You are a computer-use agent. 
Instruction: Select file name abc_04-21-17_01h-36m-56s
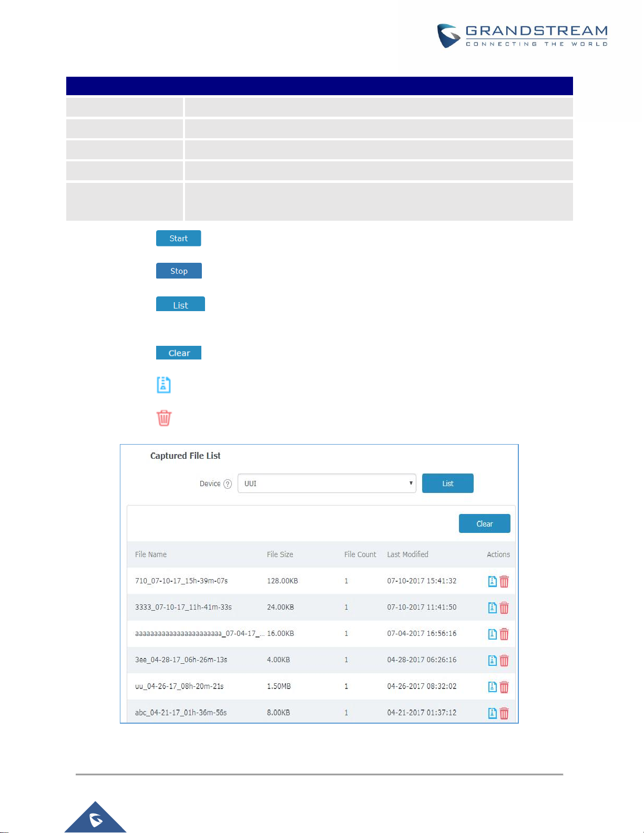[181, 713]
